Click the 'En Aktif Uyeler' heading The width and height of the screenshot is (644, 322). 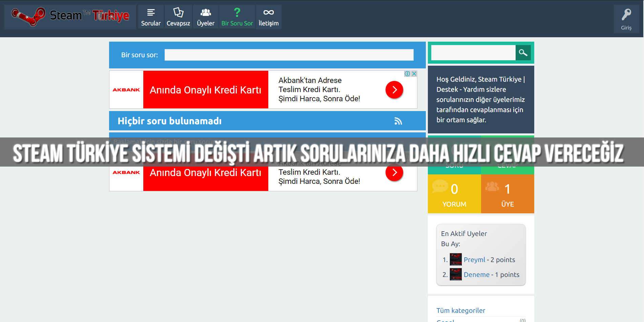(464, 234)
